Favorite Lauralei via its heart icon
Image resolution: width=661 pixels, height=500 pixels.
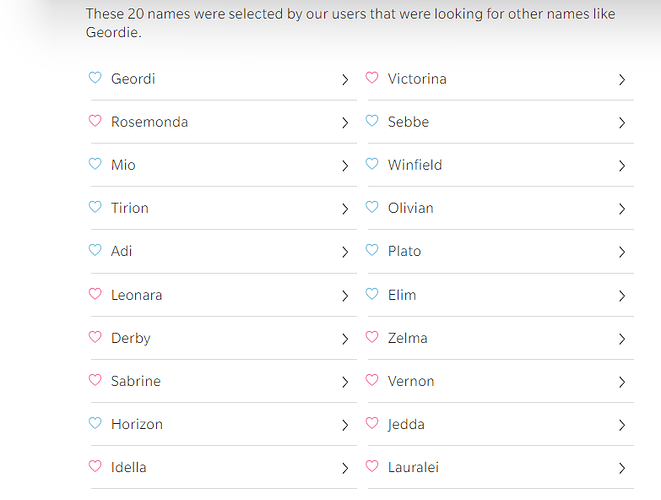click(x=372, y=466)
